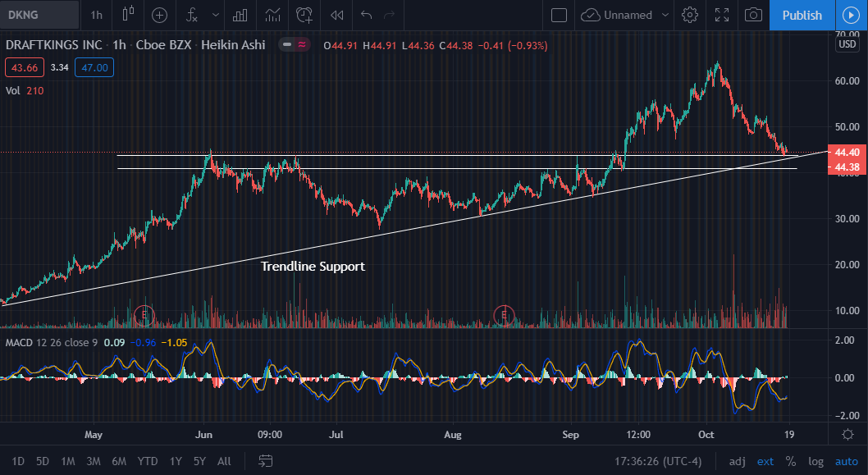The width and height of the screenshot is (868, 475).
Task: Click the Publish button
Action: click(802, 15)
